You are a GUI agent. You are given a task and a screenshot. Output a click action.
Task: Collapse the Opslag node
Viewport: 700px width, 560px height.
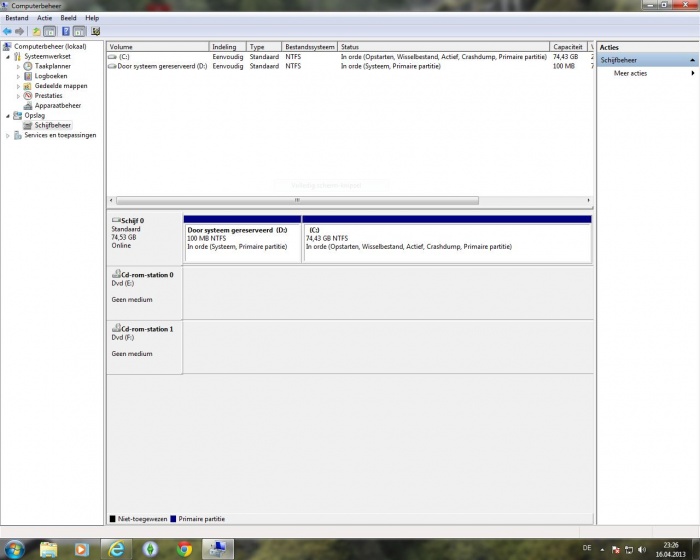coord(8,116)
